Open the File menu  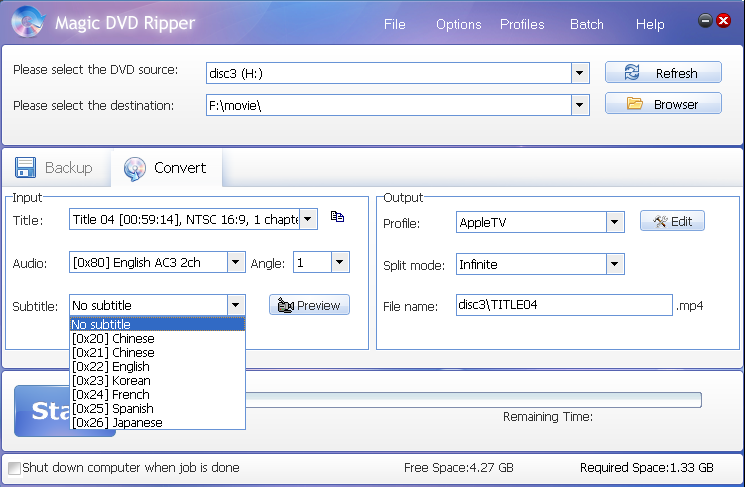point(395,24)
